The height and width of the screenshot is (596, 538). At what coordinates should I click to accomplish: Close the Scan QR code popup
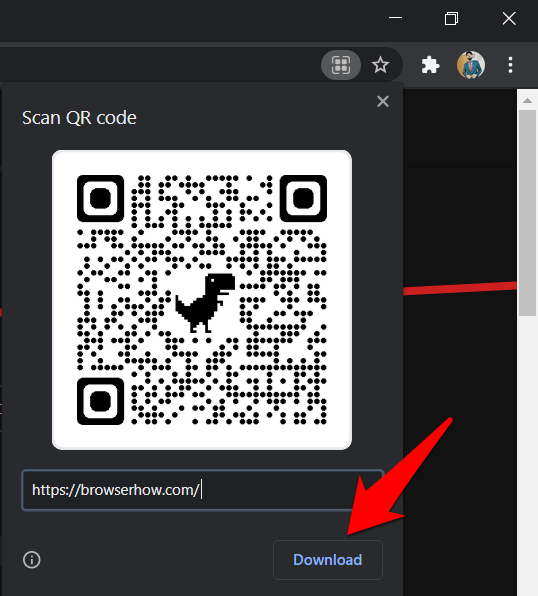click(x=382, y=101)
